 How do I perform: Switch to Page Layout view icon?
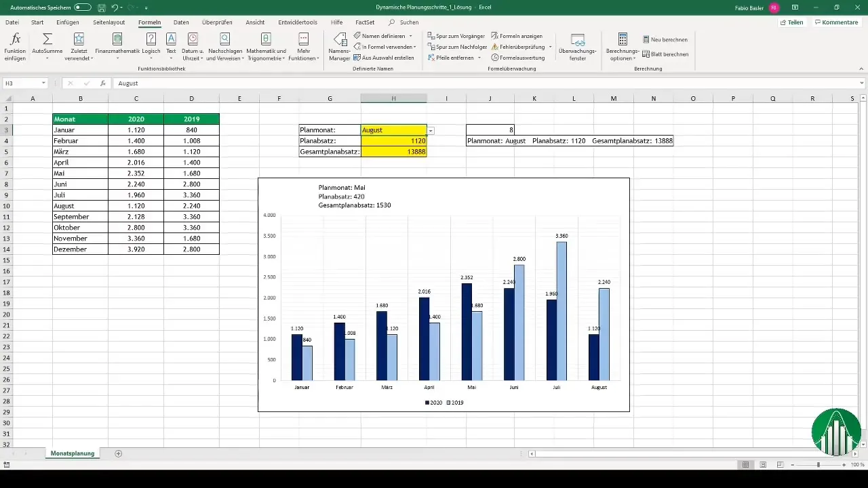click(763, 465)
